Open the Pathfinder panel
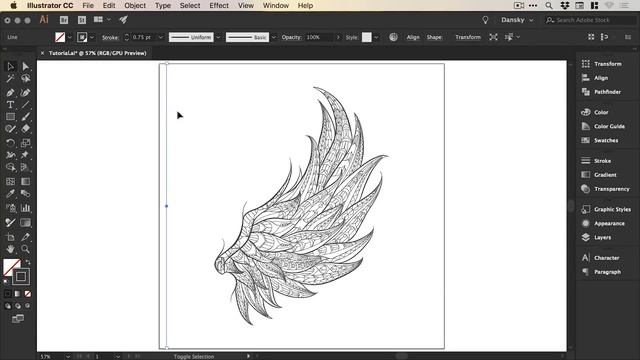Screen dimensions: 640x360 click(x=607, y=92)
